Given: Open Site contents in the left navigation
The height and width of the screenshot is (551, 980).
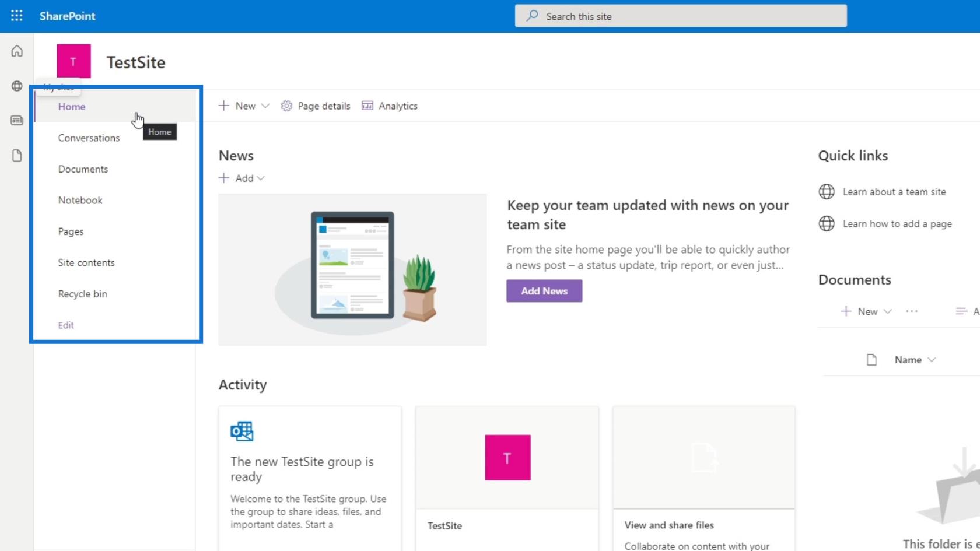Looking at the screenshot, I should [86, 262].
